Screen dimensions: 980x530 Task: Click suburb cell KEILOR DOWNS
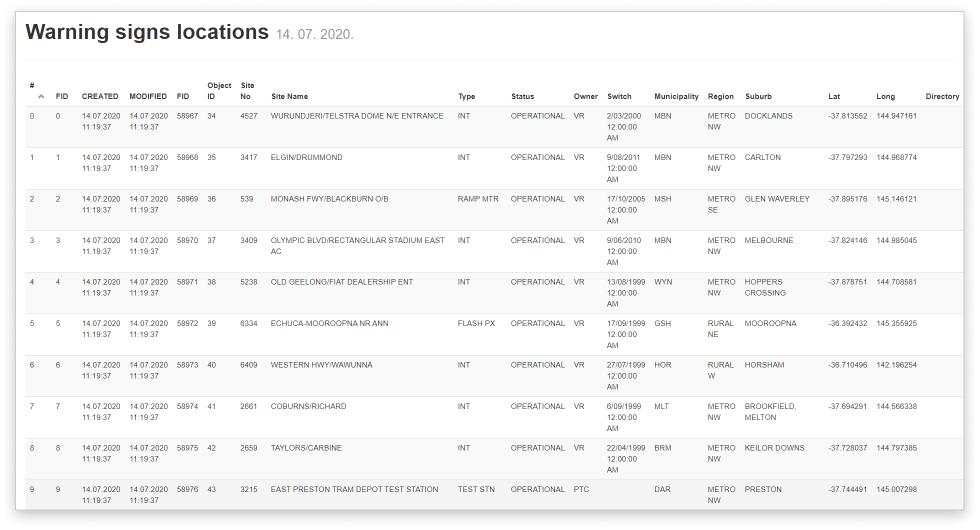pyautogui.click(x=774, y=448)
